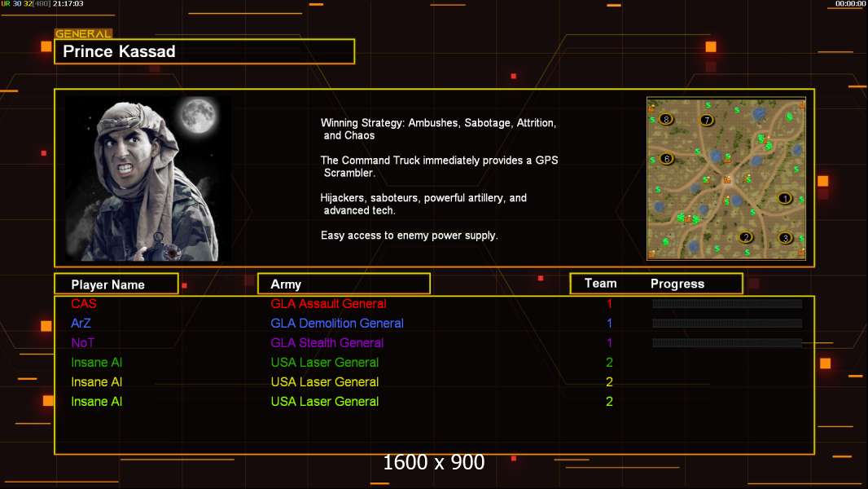Select the Progress column header
The image size is (868, 489).
677,284
